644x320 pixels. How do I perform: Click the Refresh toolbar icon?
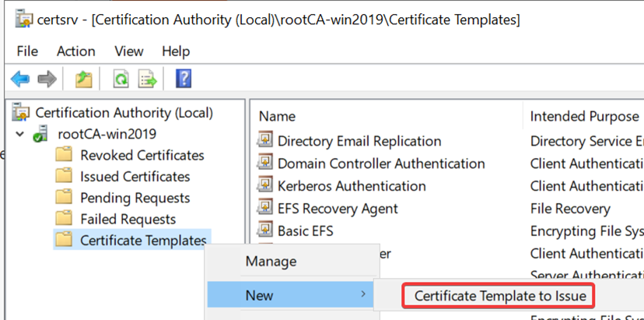tap(121, 79)
